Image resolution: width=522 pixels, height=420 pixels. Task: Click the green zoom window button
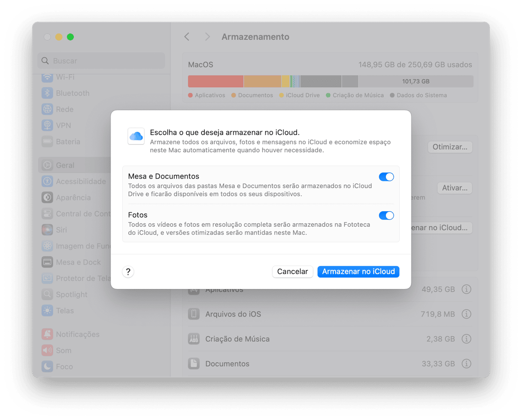coord(70,37)
